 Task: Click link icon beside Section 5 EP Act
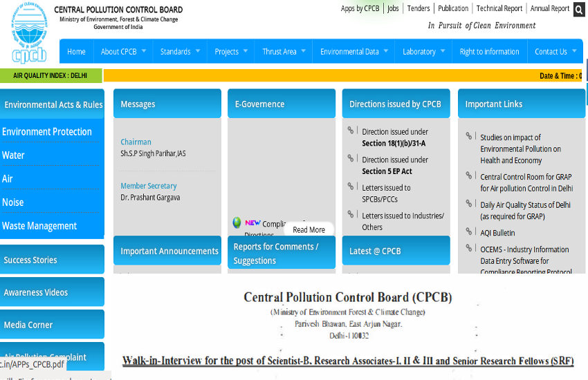[x=351, y=159]
